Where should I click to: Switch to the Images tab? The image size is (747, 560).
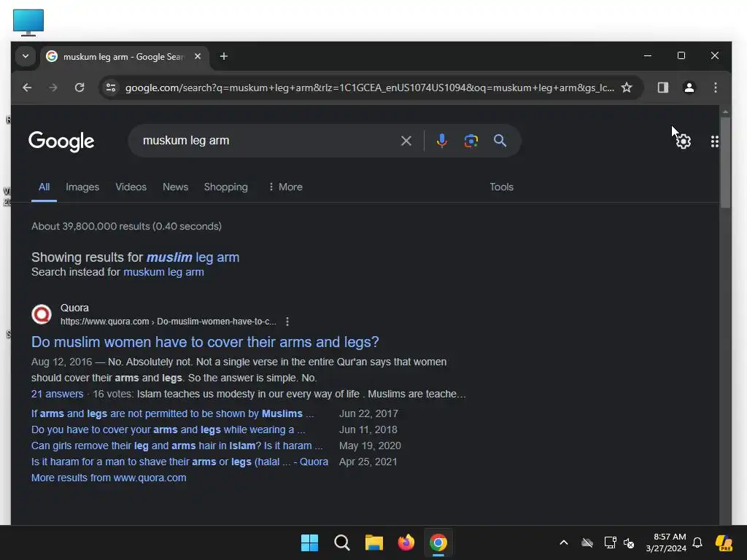82,187
